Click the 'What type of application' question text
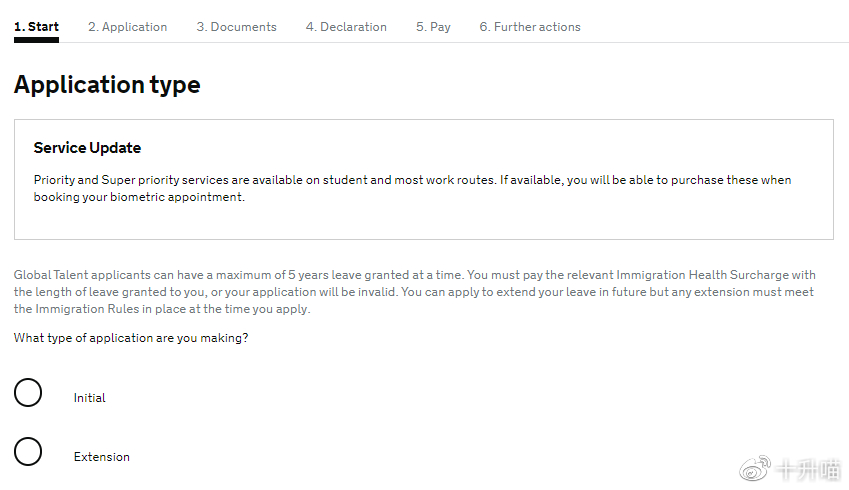 (x=131, y=338)
